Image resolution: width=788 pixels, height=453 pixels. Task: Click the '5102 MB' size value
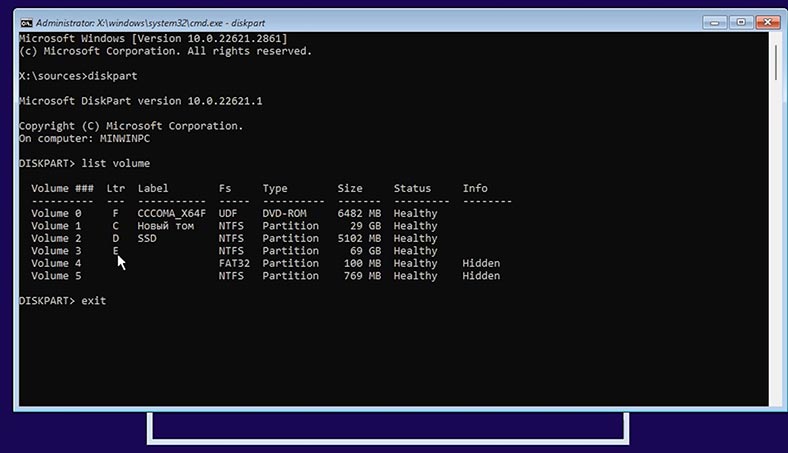[359, 238]
